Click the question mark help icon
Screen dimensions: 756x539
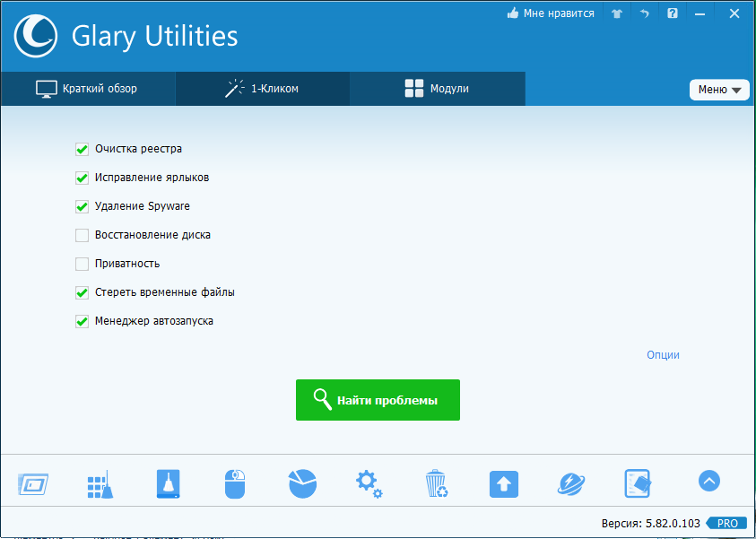pos(672,13)
